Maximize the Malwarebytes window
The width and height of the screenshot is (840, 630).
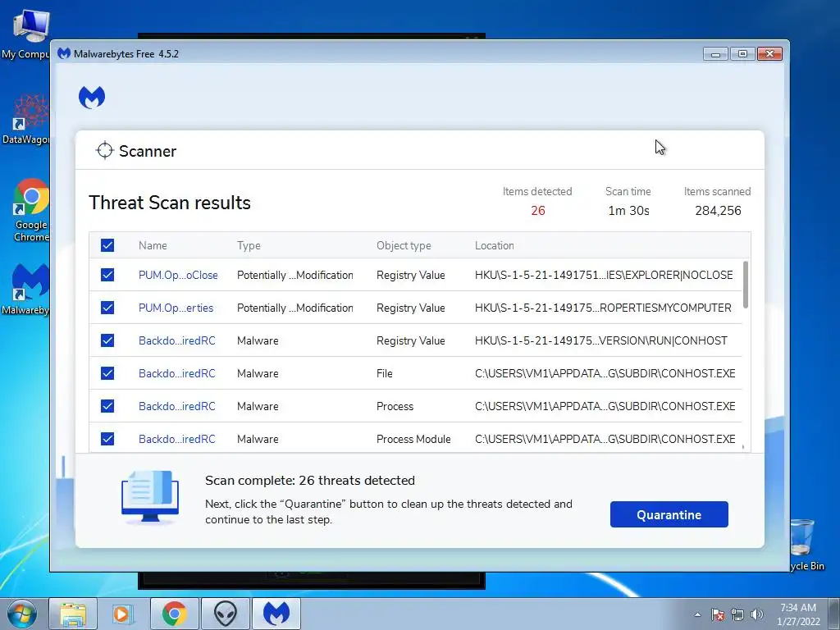click(742, 53)
